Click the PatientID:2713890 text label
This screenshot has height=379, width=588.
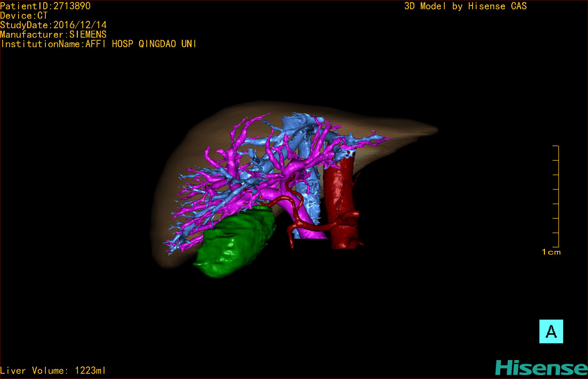[x=45, y=6]
